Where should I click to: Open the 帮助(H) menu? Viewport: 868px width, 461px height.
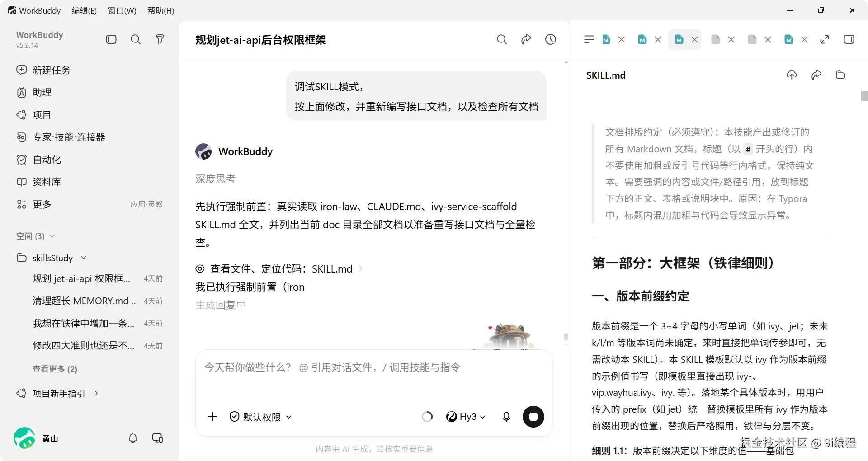pyautogui.click(x=161, y=10)
